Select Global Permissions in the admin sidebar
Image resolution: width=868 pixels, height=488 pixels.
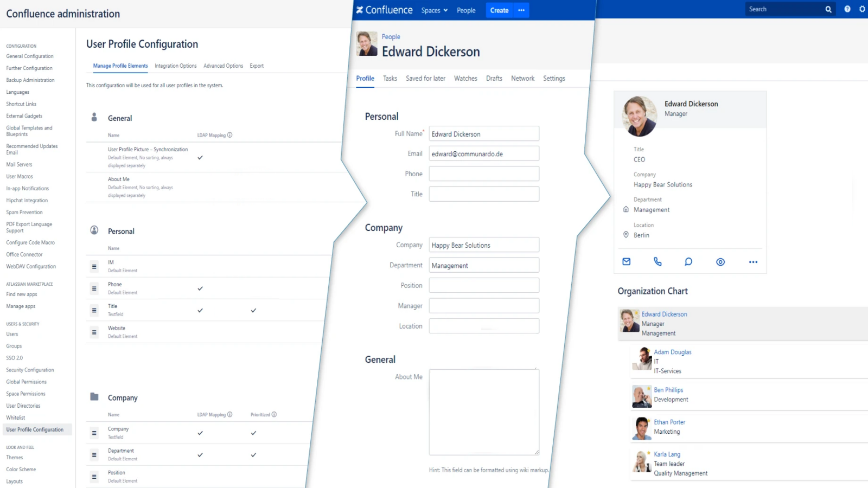click(27, 382)
